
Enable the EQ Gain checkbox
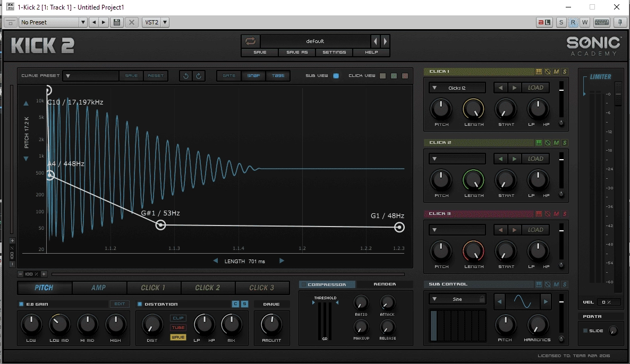[21, 304]
